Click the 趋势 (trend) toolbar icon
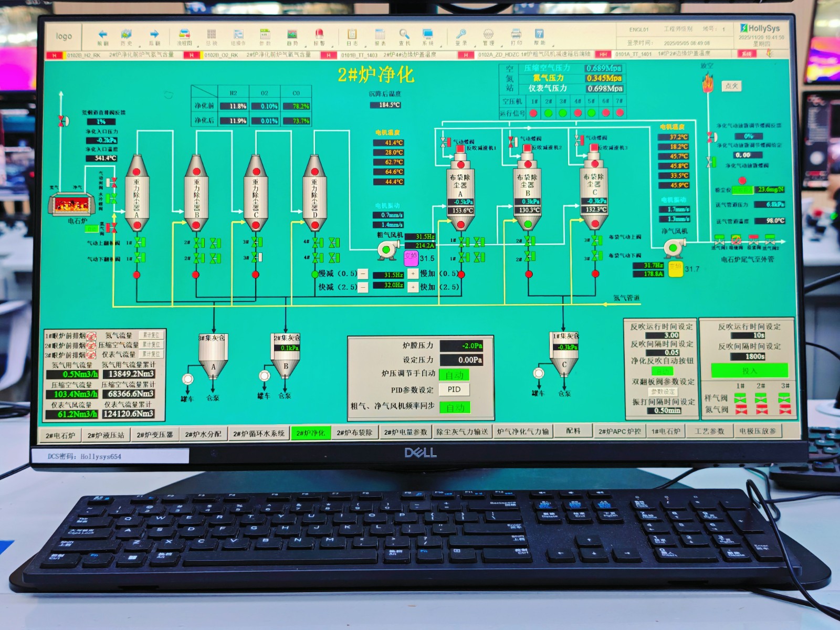Screen dimensions: 840x630 click(x=292, y=35)
